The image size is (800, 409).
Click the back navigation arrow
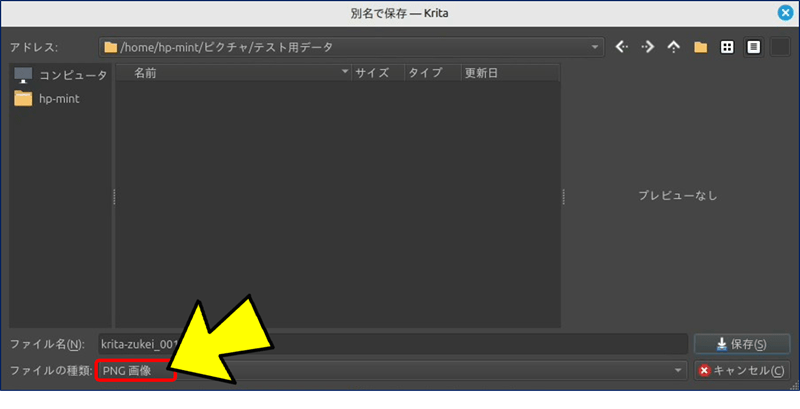tap(622, 47)
